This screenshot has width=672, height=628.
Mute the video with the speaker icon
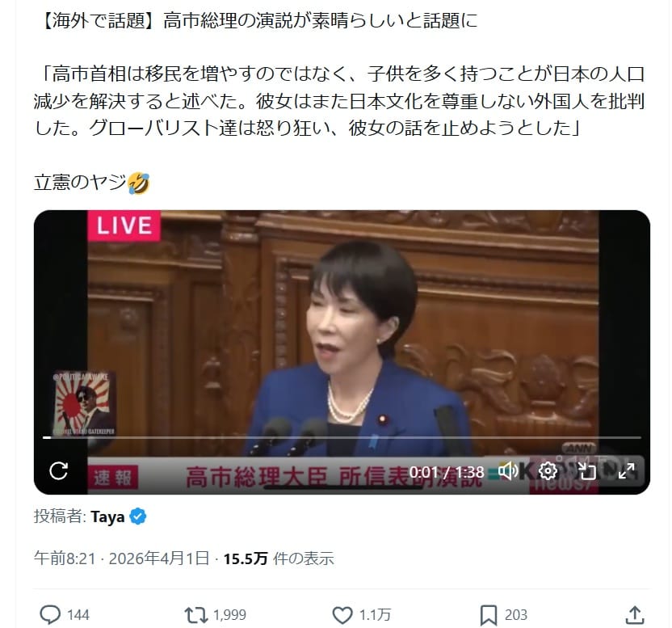point(508,471)
